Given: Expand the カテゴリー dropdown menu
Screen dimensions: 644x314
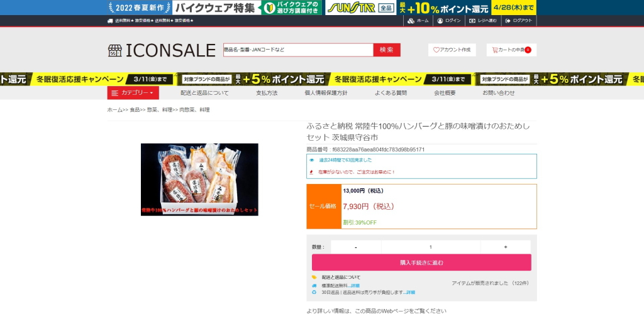Looking at the screenshot, I should [x=133, y=93].
